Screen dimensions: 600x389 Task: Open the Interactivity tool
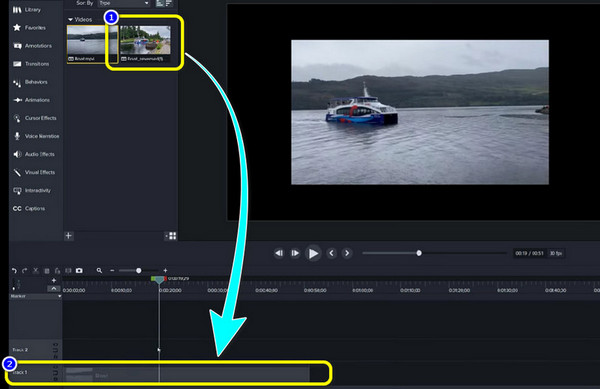[32, 190]
